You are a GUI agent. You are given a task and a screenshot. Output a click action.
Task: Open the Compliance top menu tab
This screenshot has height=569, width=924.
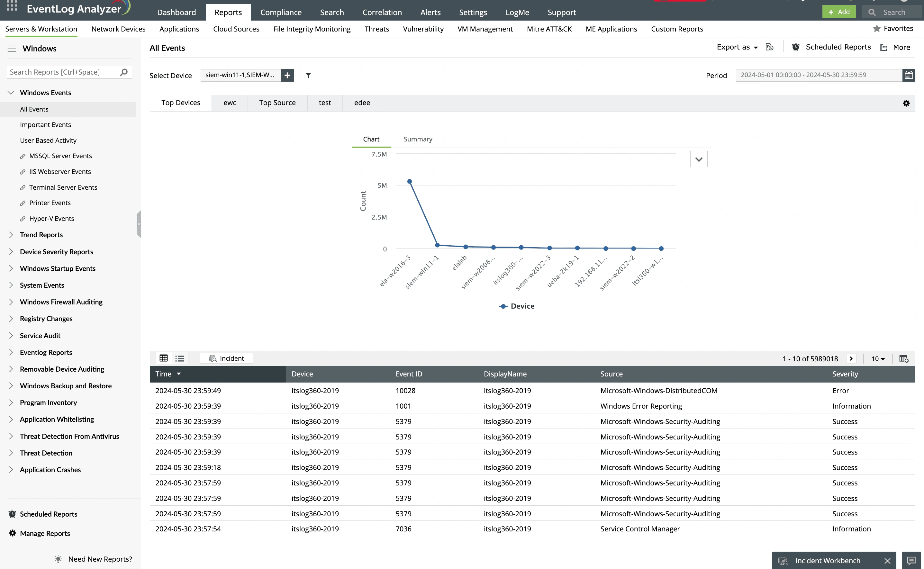pos(281,13)
